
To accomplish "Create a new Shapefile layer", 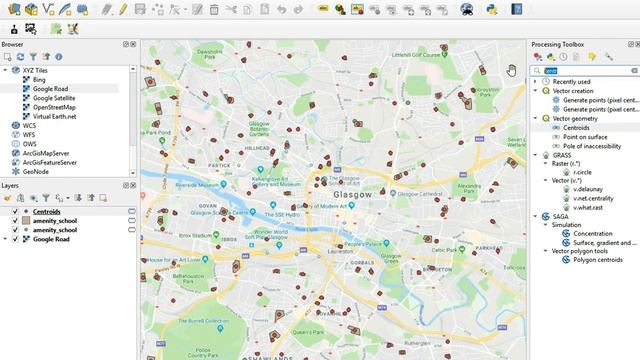I will click(x=48, y=9).
